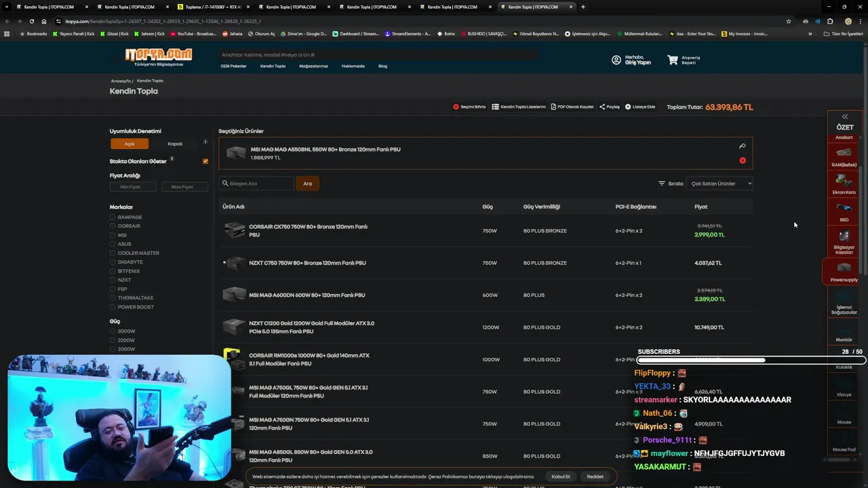Click the Ara search button
Viewport: 868px width, 488px height.
308,184
